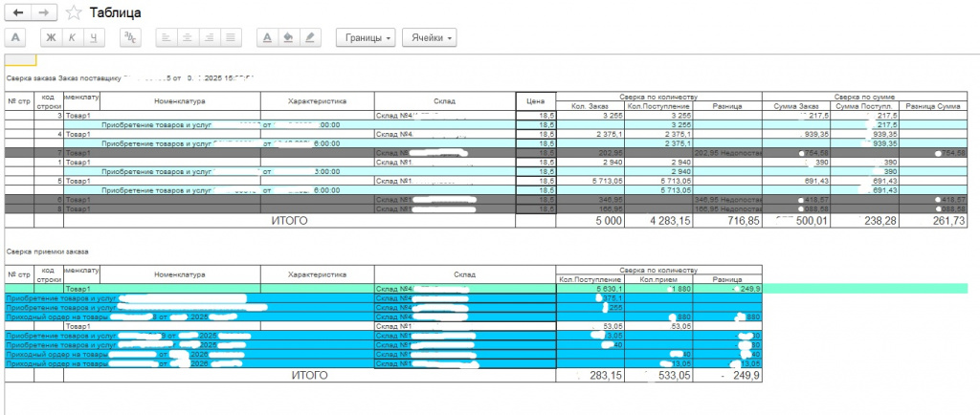Align text to the left

[165, 38]
